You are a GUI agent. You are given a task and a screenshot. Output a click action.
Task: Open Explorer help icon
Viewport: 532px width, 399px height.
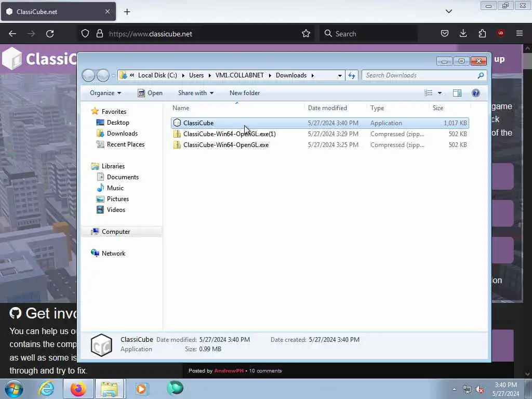[476, 93]
